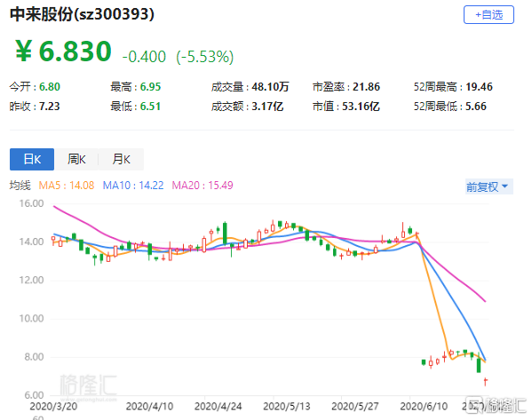The width and height of the screenshot is (532, 420).
Task: Click the current price ¥6.830
Action: (x=63, y=52)
